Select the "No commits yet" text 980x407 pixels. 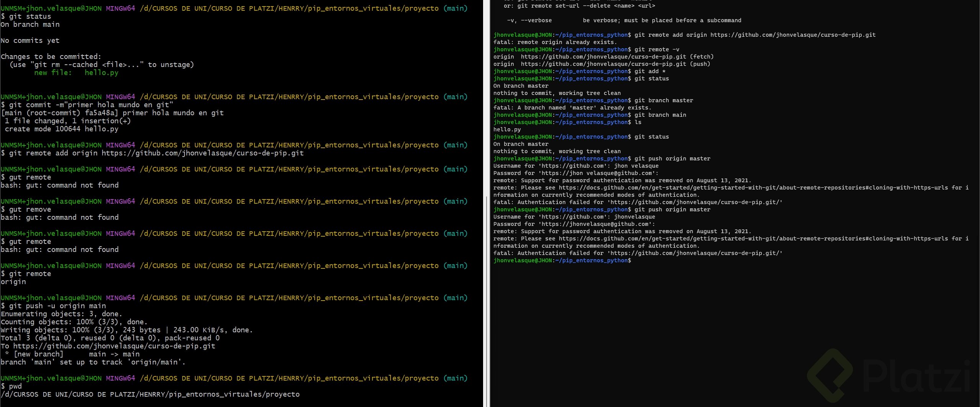tap(30, 41)
